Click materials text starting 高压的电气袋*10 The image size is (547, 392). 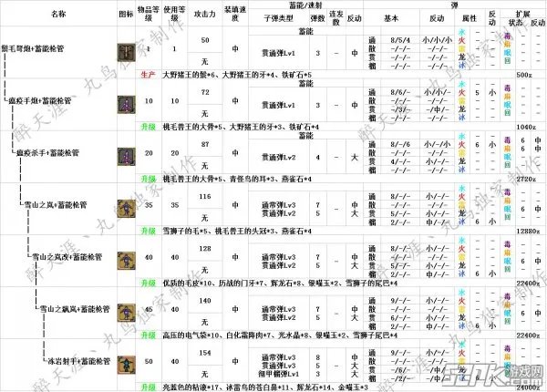tap(280, 335)
